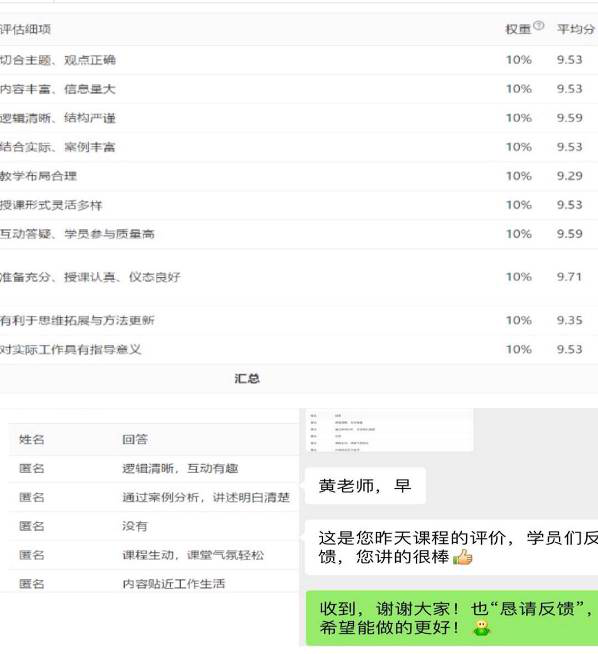Screen dimensions: 598x654
Task: Select the 汇总 summary row
Action: pyautogui.click(x=299, y=379)
